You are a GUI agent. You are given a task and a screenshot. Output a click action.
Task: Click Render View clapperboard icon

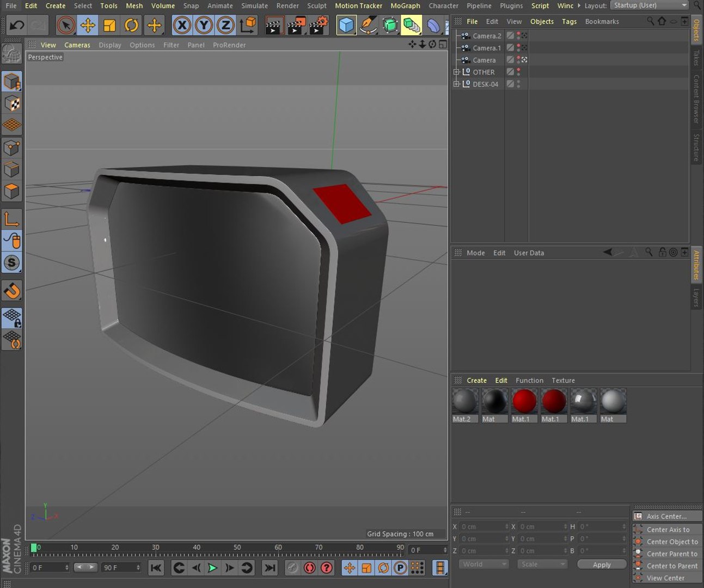click(274, 25)
